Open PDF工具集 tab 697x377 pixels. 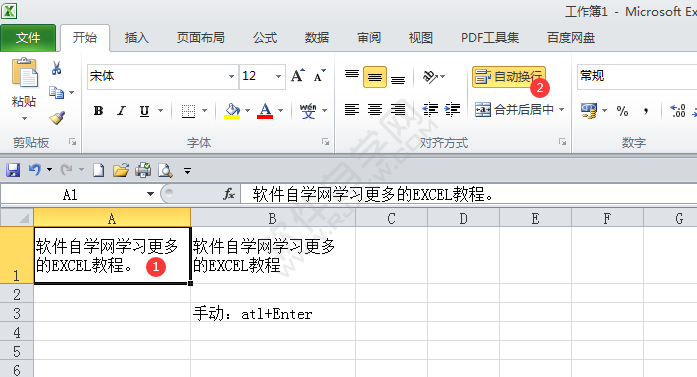tap(489, 38)
